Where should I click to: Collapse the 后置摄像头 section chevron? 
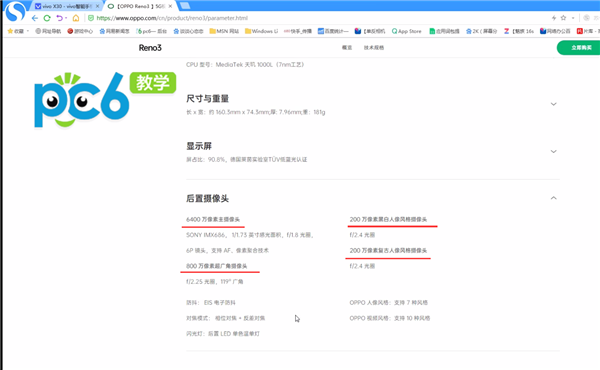point(553,198)
